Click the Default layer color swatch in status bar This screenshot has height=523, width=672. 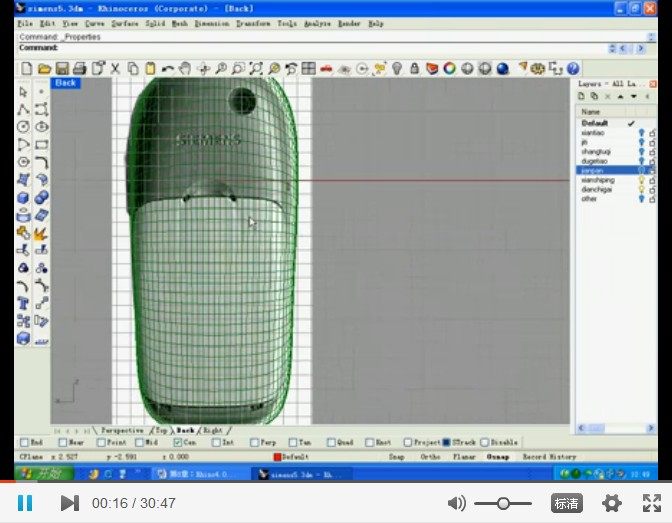click(x=277, y=457)
